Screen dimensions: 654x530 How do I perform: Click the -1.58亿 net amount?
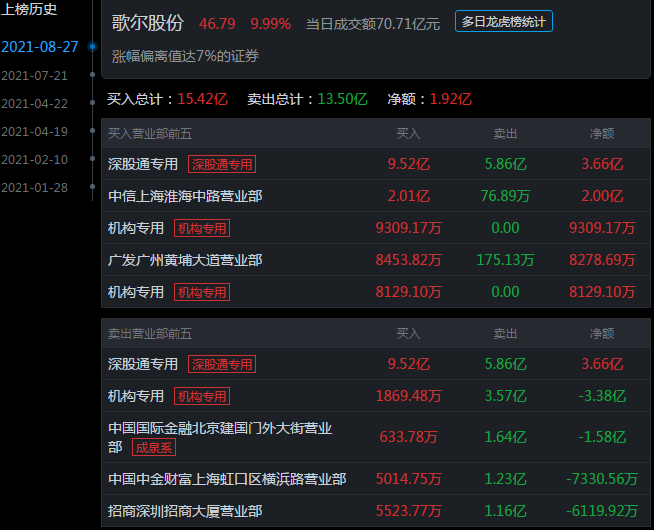[x=602, y=437]
